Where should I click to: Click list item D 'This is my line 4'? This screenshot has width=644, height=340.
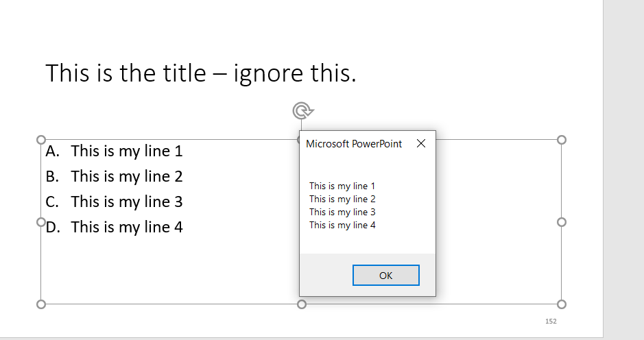(x=127, y=227)
